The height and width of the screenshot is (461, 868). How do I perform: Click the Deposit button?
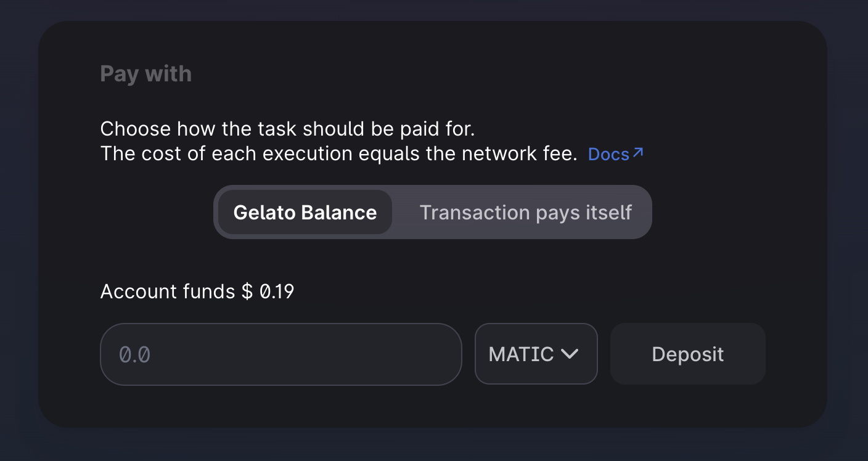[x=688, y=354]
